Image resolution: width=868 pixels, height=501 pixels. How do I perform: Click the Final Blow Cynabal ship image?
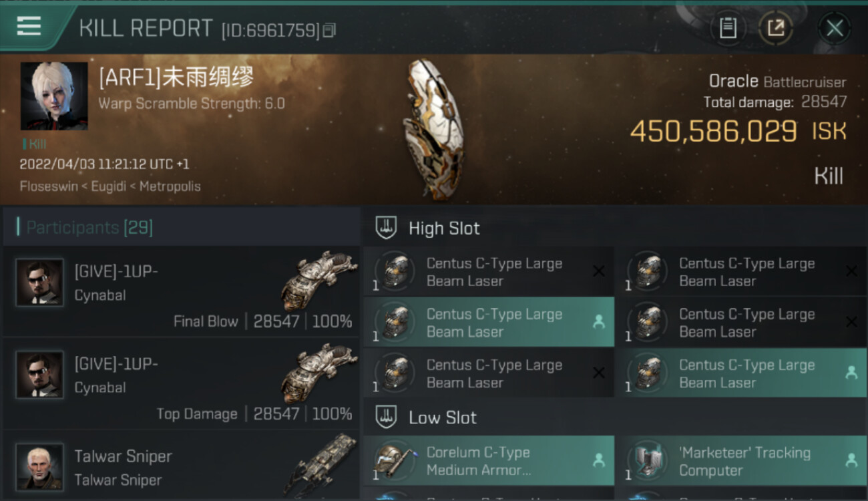coord(319,281)
